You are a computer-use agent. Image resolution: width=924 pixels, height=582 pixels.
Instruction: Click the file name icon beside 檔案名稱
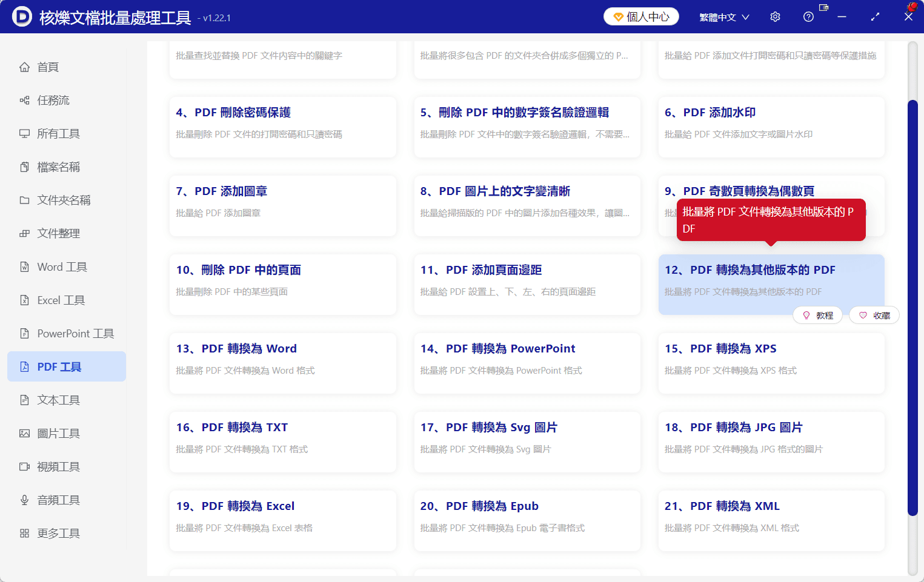[24, 167]
